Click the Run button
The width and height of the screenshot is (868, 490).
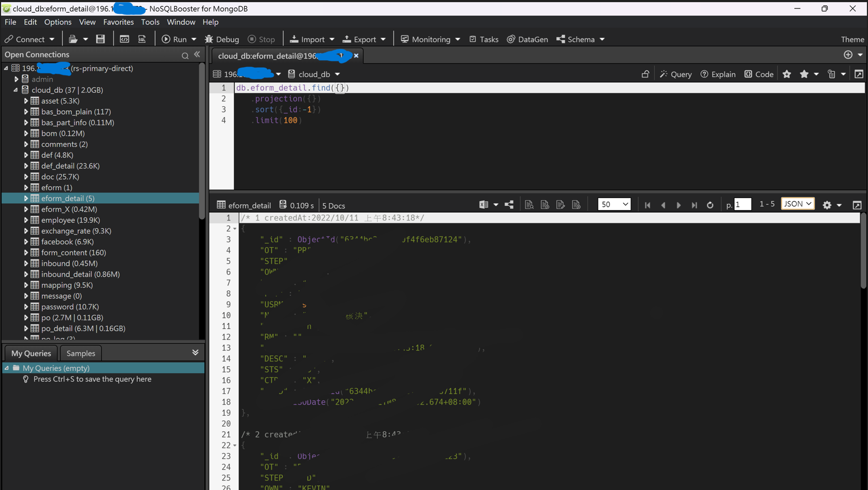[x=174, y=40]
